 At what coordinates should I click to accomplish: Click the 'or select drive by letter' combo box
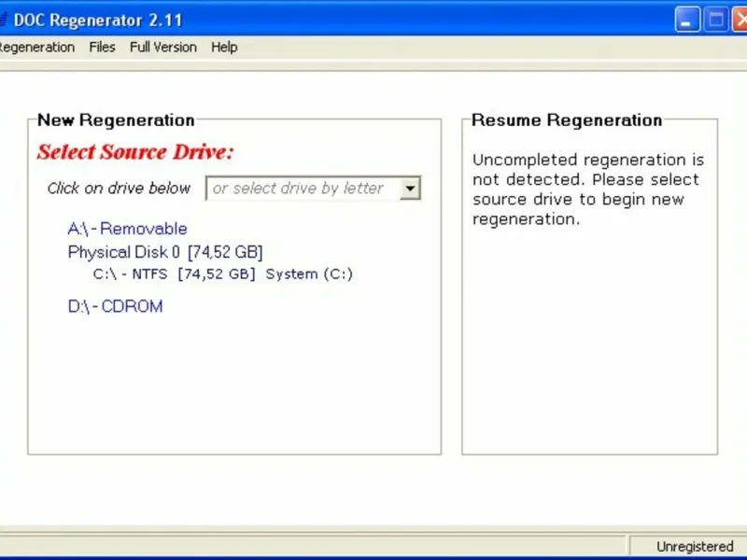[x=313, y=189]
